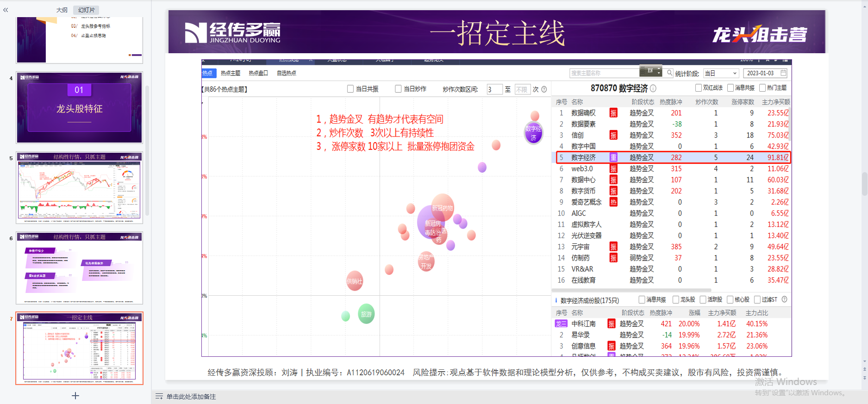Click the 热 badge in the 爱奇艺概念 row
This screenshot has height=404, width=868.
(x=613, y=202)
